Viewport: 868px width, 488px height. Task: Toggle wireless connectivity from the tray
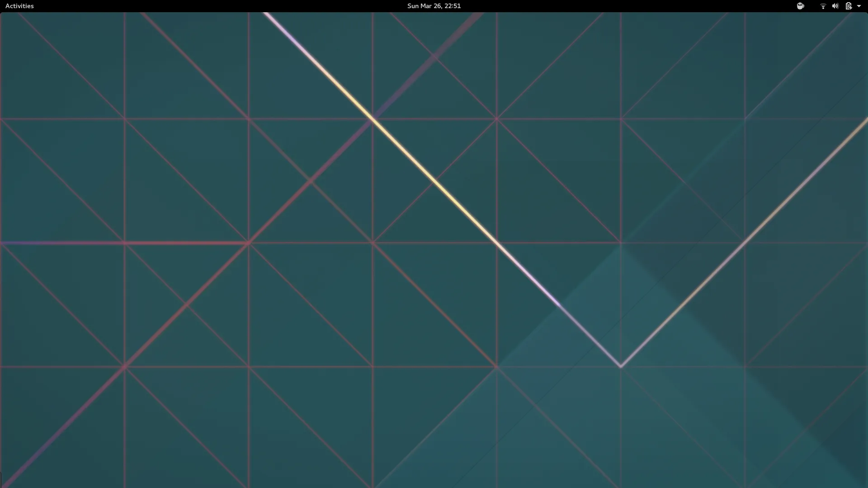(x=823, y=6)
